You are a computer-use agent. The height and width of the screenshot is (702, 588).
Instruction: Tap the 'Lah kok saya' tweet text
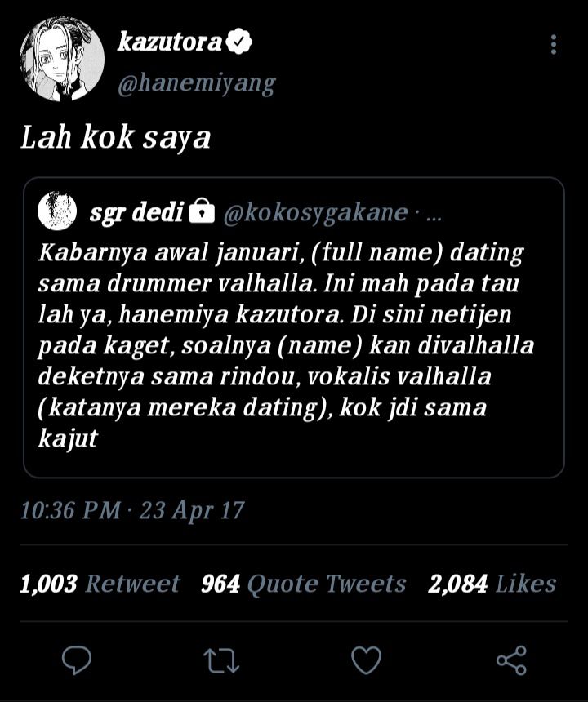coord(115,137)
